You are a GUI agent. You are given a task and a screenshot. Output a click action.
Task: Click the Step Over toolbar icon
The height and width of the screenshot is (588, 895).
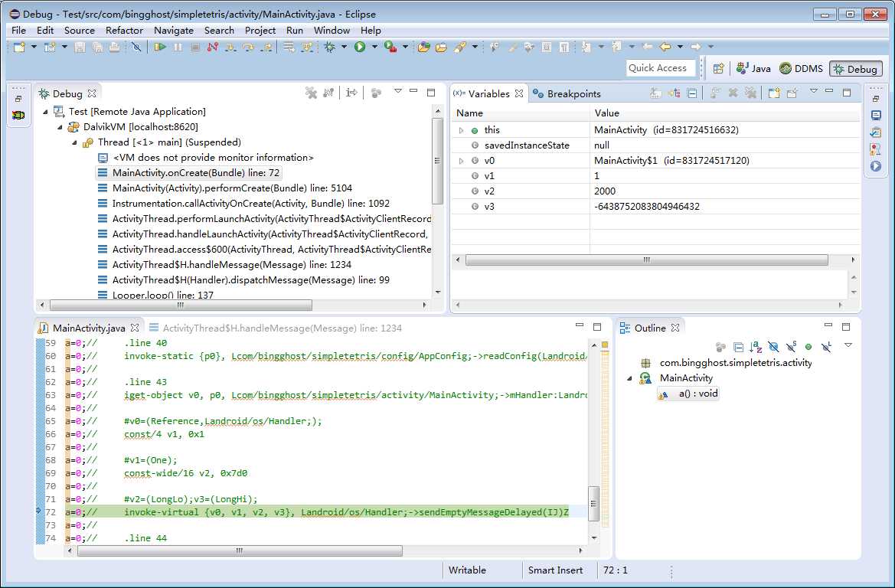pos(247,47)
